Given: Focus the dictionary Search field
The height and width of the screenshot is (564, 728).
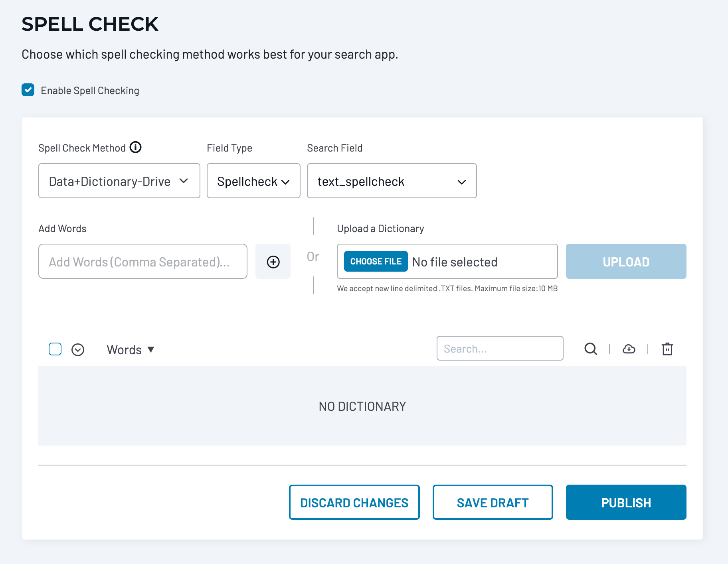Looking at the screenshot, I should pyautogui.click(x=500, y=348).
